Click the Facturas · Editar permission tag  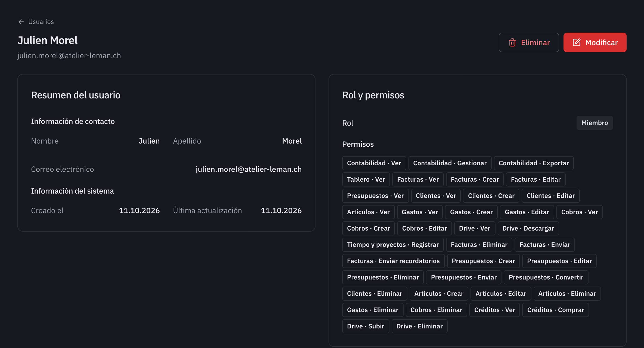click(535, 179)
